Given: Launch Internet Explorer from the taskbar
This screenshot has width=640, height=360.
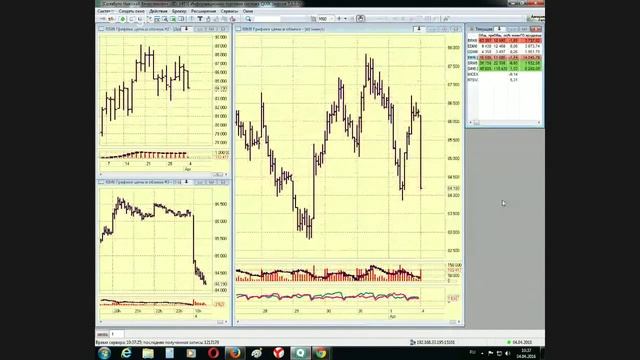Looking at the screenshot, I should coord(126,353).
